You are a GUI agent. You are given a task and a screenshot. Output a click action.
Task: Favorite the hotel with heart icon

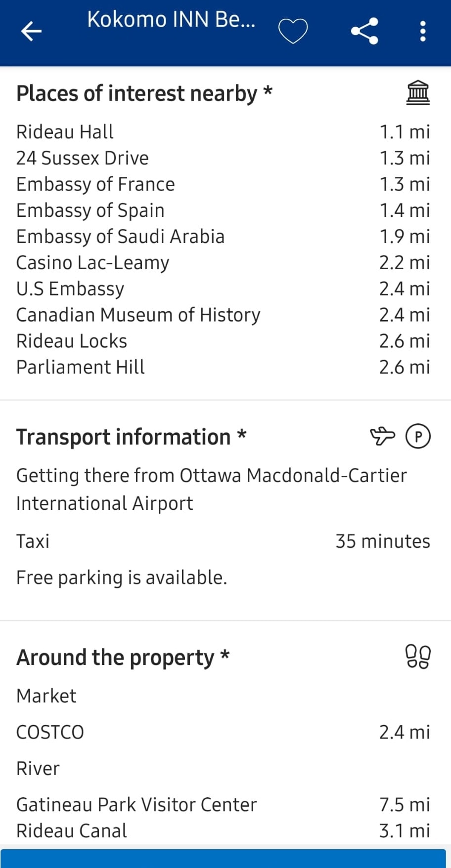(293, 31)
